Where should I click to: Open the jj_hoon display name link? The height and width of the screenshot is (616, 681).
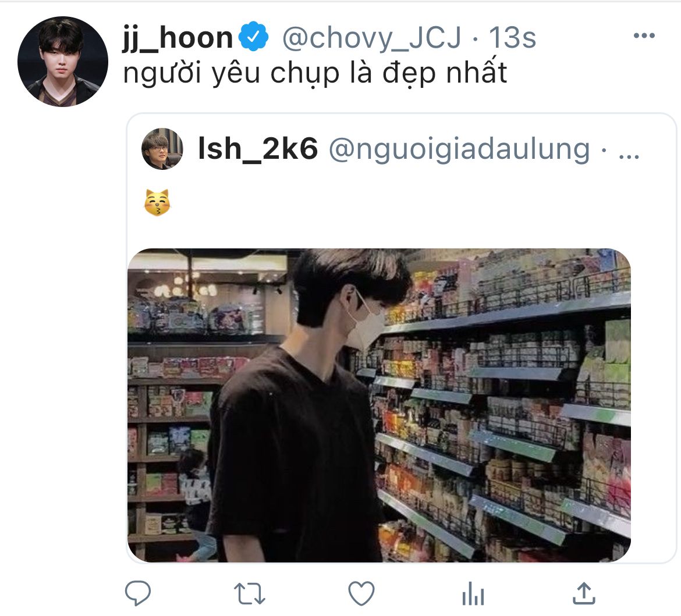[x=178, y=38]
